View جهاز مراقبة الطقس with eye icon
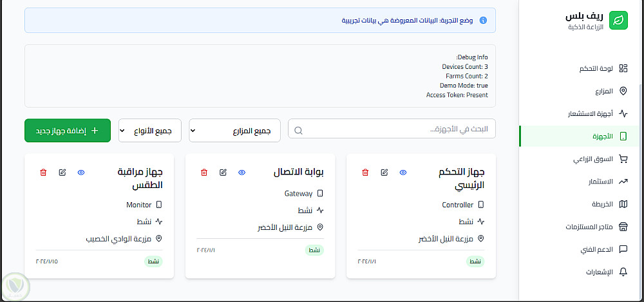The image size is (644, 302). coord(80,173)
